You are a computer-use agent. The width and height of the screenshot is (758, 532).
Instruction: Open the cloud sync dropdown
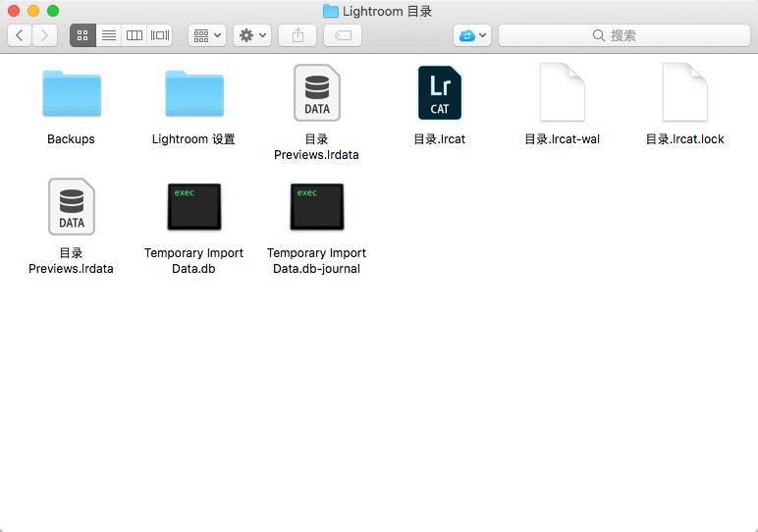coord(472,35)
